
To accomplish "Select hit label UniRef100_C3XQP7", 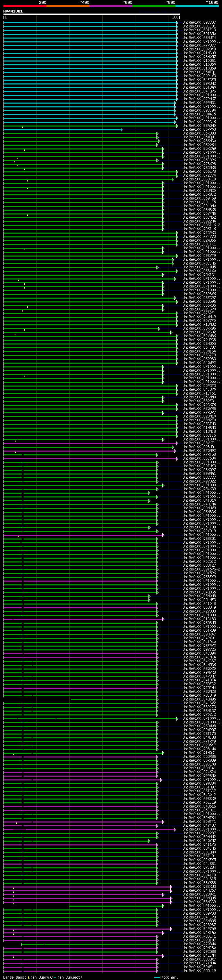I will tap(199, 470).
